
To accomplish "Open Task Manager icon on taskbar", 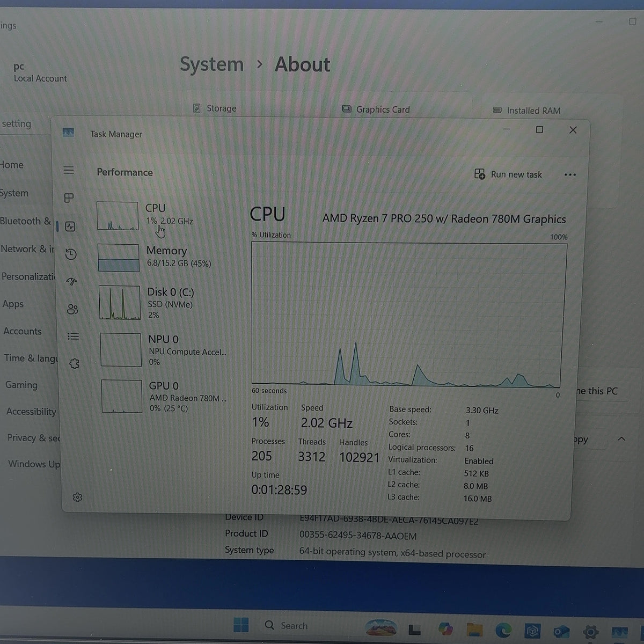I will tap(619, 632).
